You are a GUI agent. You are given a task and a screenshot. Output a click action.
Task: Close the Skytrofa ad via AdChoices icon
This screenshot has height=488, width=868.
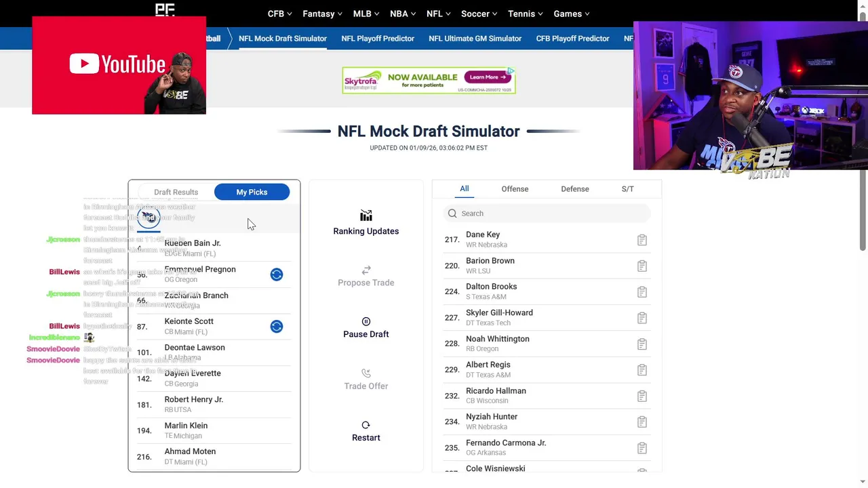511,70
